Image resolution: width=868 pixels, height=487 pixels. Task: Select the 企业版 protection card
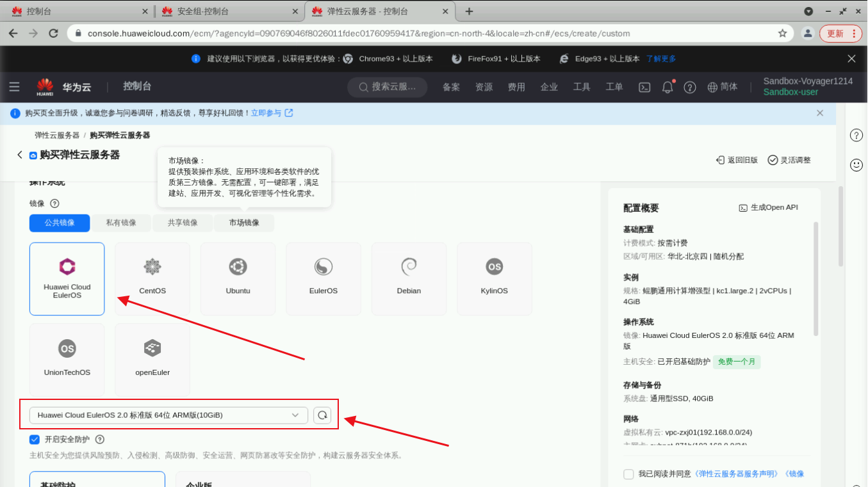click(243, 479)
